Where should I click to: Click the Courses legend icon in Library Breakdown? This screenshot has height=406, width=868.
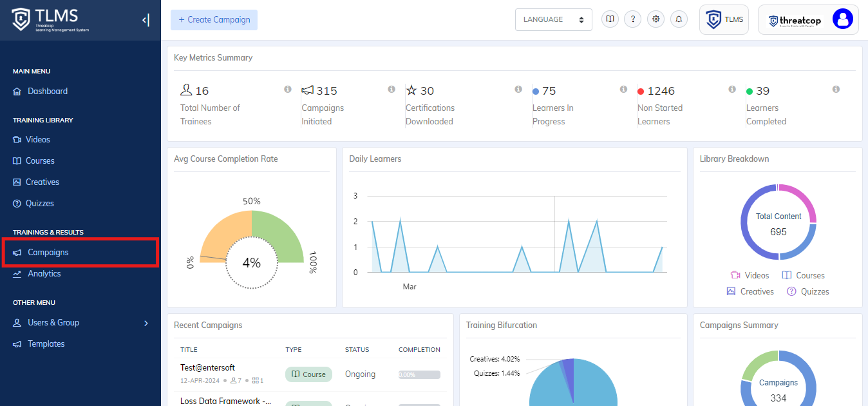[x=787, y=275]
